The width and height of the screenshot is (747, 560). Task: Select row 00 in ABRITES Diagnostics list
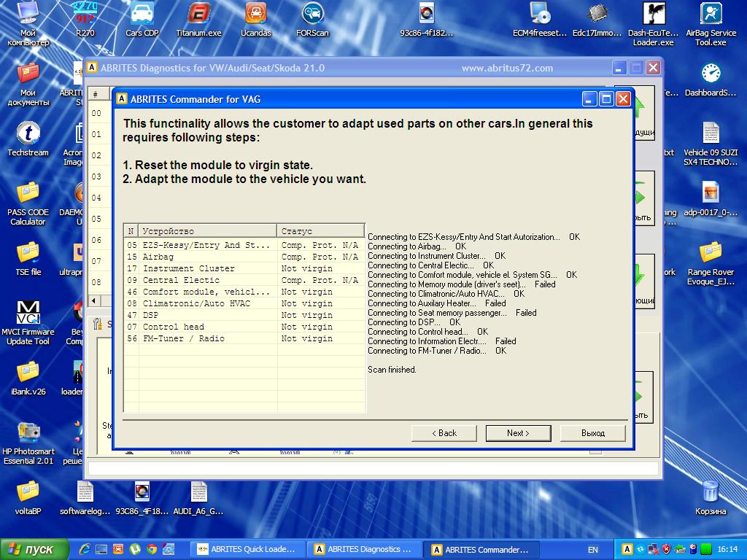(100, 113)
